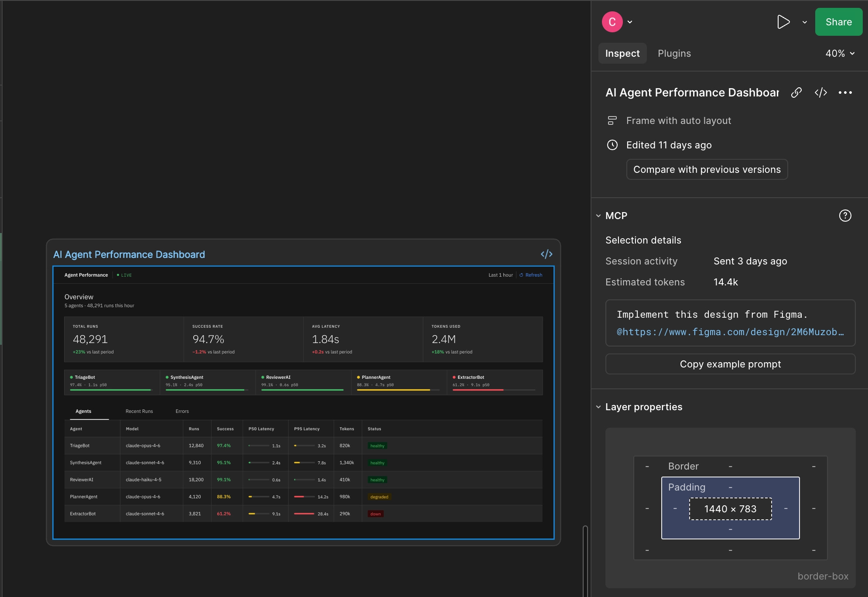
Task: Open the avatar dropdown chevron
Action: pyautogui.click(x=630, y=22)
